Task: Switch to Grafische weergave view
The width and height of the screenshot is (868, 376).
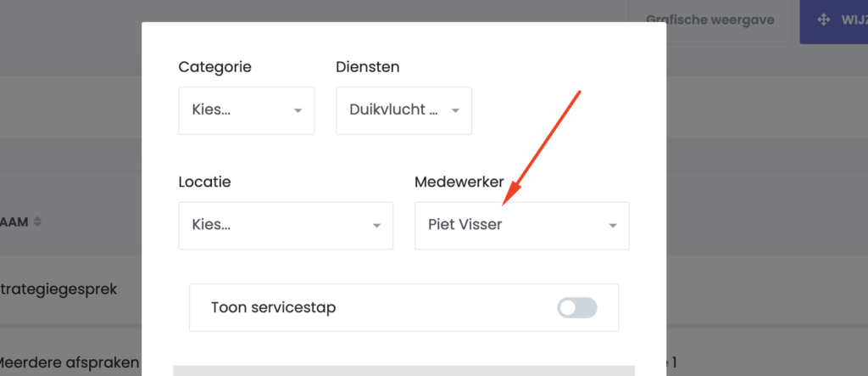Action: click(x=709, y=20)
